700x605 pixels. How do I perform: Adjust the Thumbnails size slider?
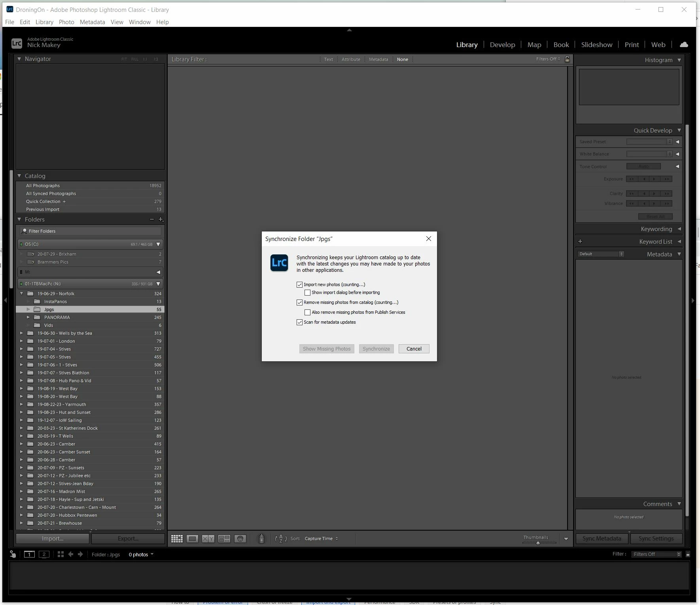(x=538, y=542)
